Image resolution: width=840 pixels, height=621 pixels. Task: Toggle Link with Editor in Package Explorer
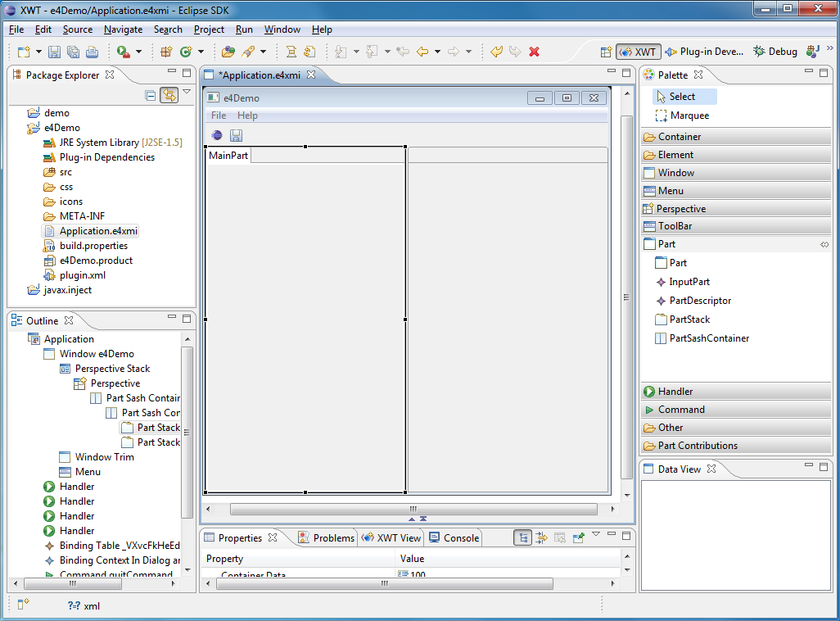169,95
